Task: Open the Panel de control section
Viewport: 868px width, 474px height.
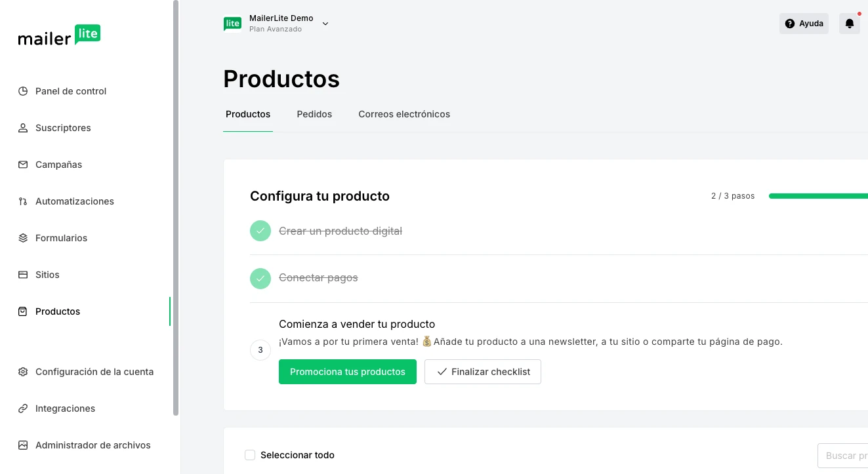Action: click(x=24, y=91)
